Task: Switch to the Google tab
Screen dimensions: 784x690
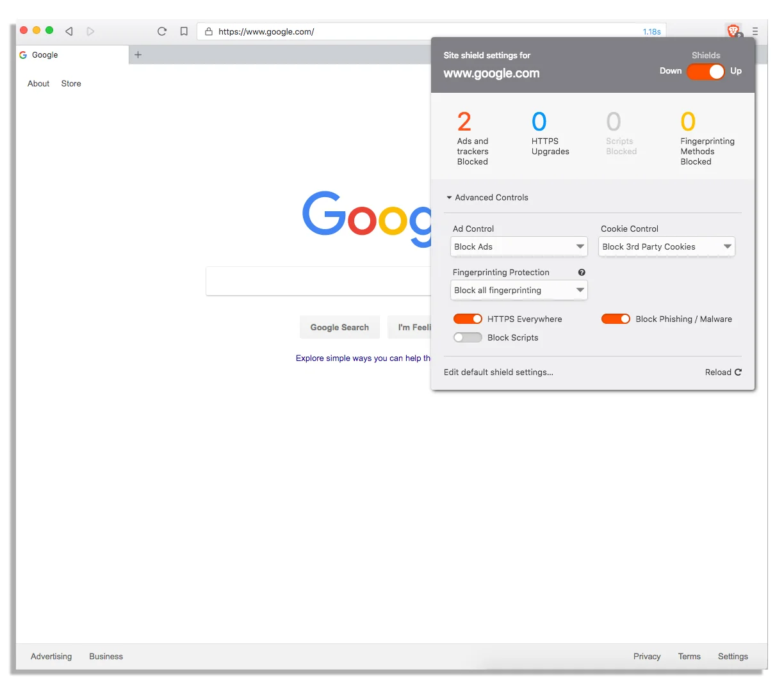Action: point(72,55)
